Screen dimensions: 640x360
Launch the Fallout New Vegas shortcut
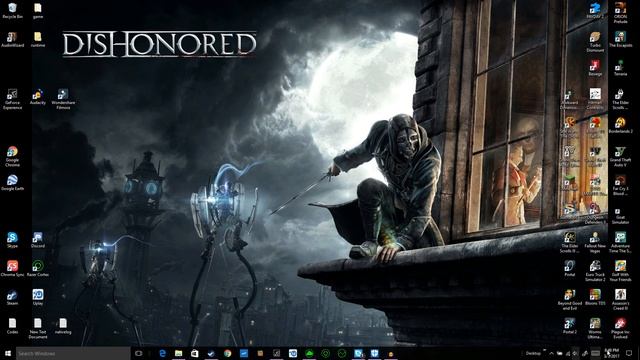[595, 242]
